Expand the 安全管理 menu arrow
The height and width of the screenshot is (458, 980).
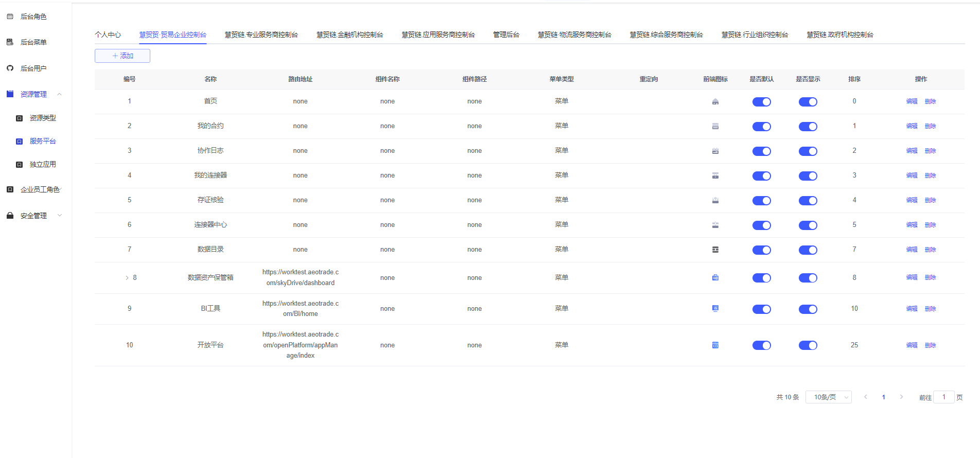59,216
